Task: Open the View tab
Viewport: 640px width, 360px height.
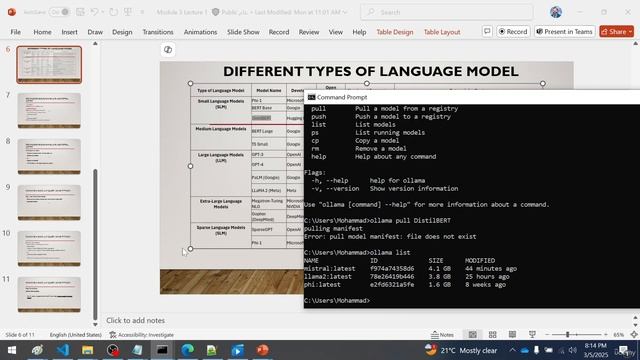Action: pos(336,32)
